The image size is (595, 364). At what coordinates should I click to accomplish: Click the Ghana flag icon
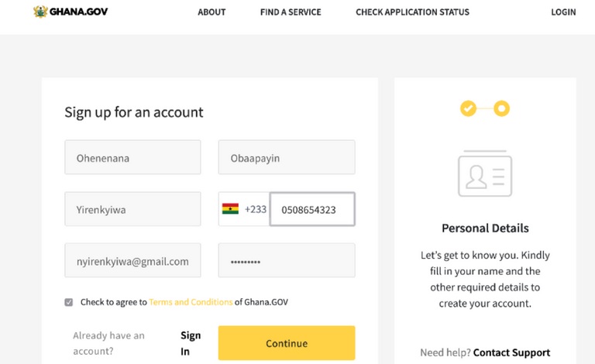click(230, 209)
